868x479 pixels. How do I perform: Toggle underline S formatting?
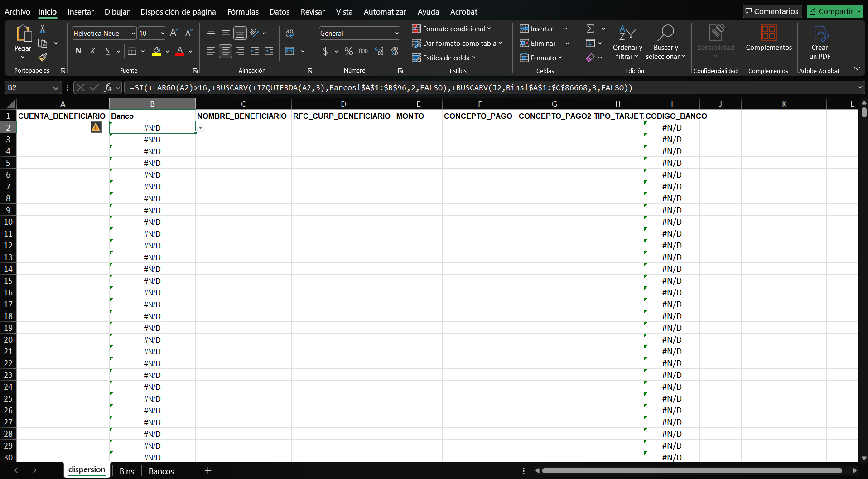pos(107,51)
